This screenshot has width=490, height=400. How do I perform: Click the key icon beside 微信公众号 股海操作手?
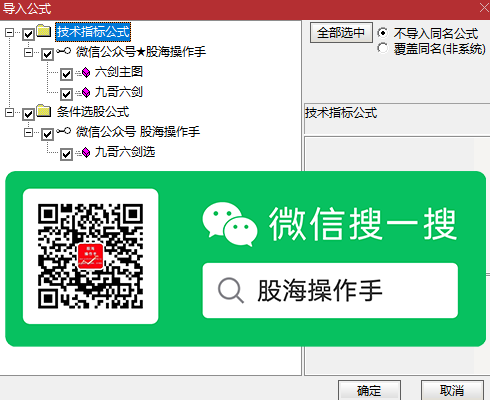[63, 131]
